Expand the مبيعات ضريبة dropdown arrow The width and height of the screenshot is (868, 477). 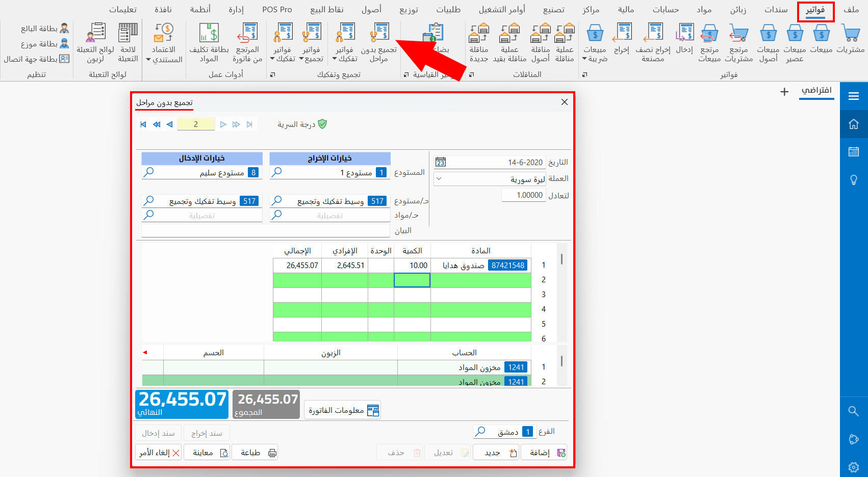584,59
